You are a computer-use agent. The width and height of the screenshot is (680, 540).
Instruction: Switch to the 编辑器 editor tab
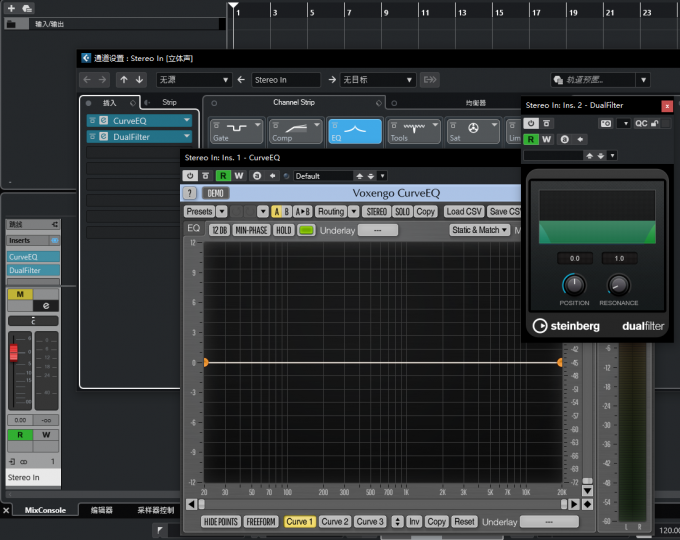click(101, 510)
